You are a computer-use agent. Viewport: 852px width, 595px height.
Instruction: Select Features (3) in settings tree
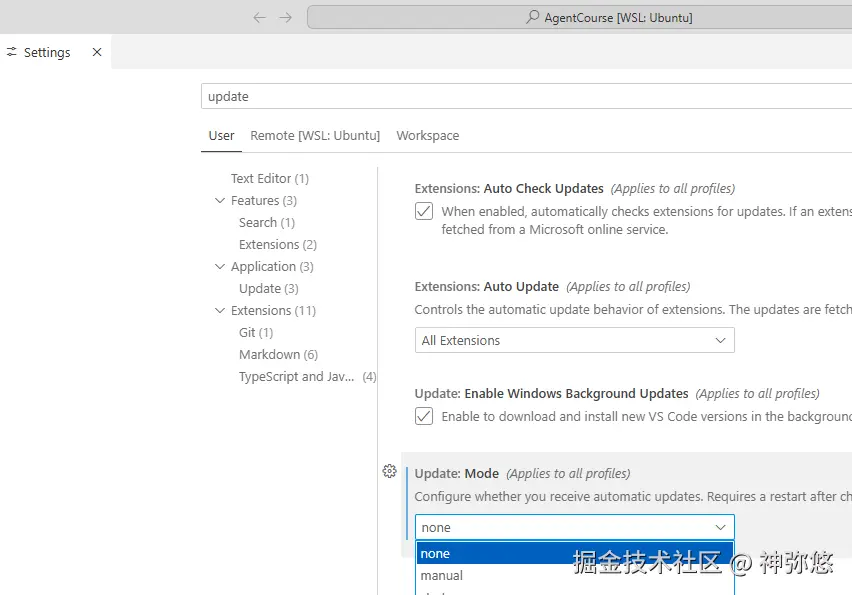coord(264,201)
